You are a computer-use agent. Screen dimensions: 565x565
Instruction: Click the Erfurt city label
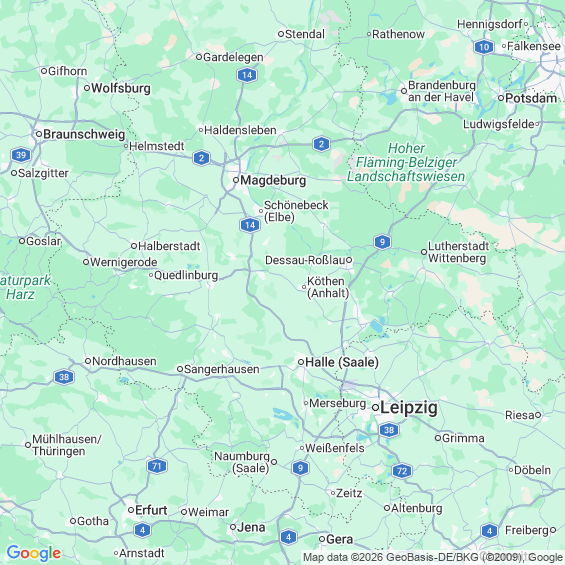click(x=151, y=510)
